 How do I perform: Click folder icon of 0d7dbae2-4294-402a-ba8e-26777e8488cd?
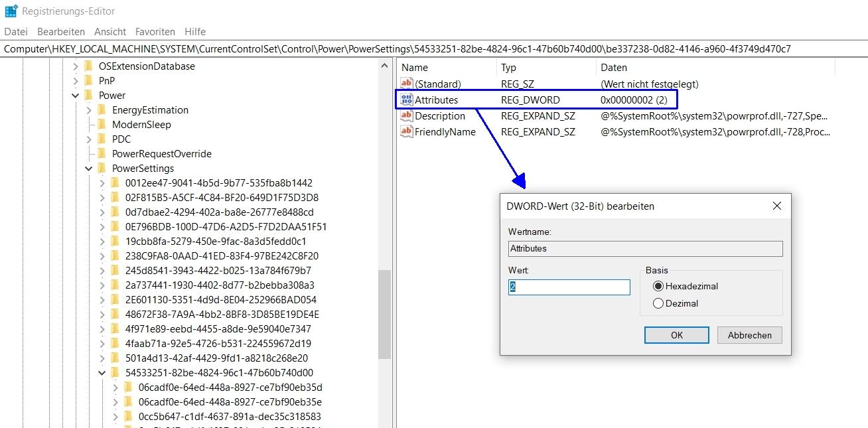115,212
